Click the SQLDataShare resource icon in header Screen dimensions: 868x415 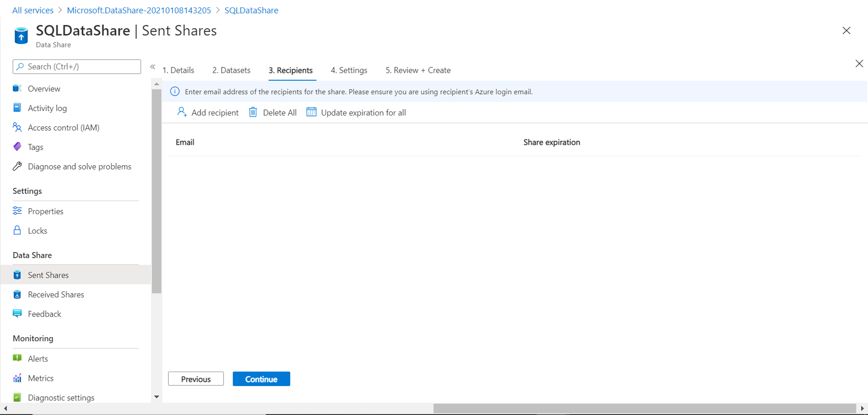[21, 36]
